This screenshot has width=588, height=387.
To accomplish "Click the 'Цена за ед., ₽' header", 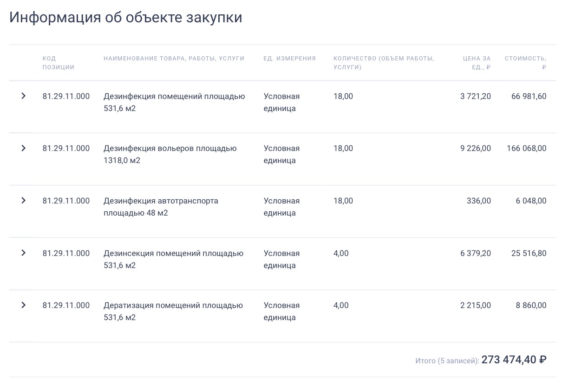I will tap(477, 63).
